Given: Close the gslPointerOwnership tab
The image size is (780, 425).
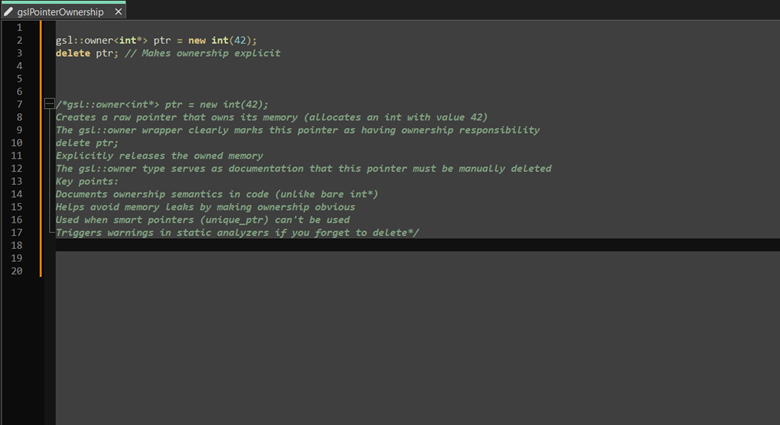Looking at the screenshot, I should [x=119, y=11].
